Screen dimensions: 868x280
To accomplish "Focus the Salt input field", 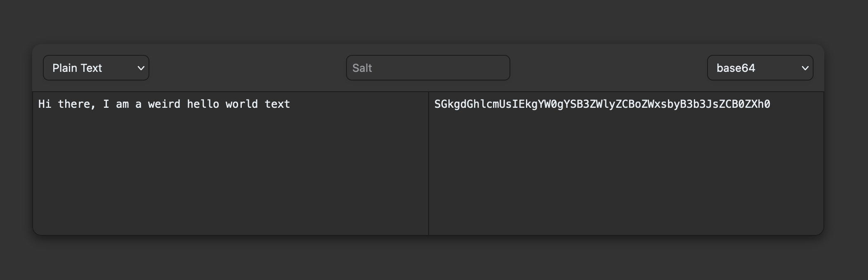I will (x=428, y=68).
